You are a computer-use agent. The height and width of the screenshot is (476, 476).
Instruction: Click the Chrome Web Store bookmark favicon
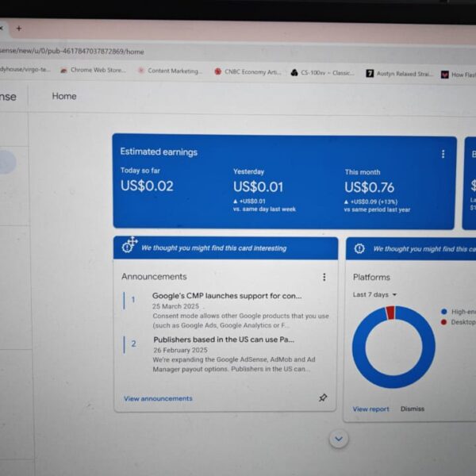63,71
